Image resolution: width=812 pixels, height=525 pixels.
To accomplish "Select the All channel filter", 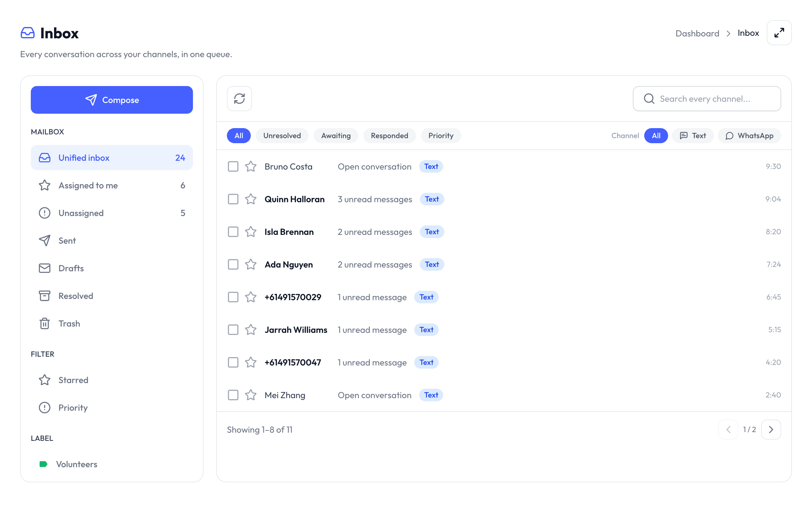I will (656, 136).
